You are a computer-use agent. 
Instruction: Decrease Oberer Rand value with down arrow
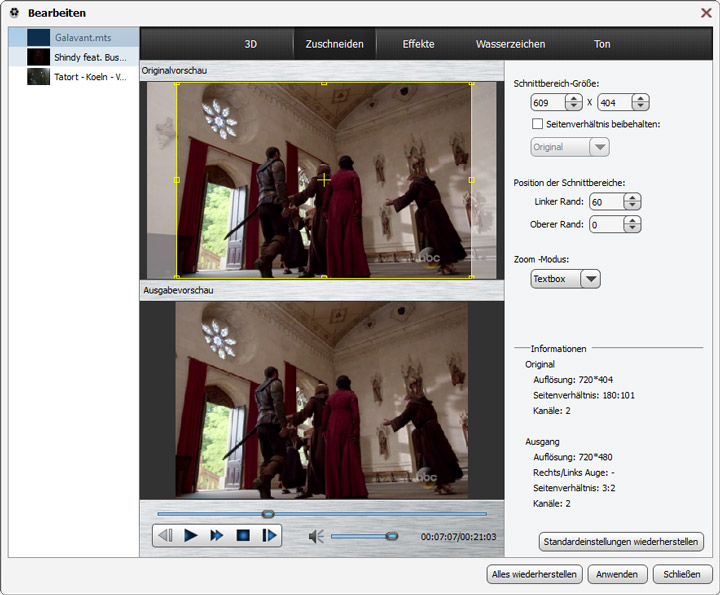click(632, 229)
